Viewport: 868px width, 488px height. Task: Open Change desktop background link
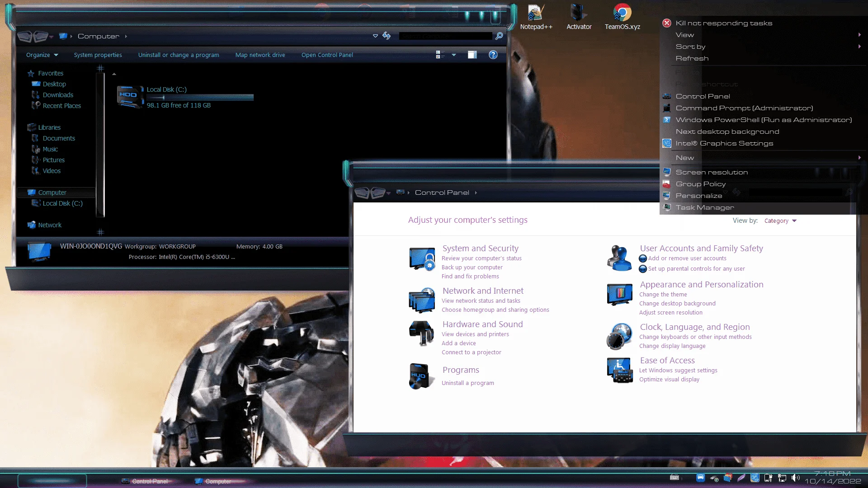(x=677, y=303)
